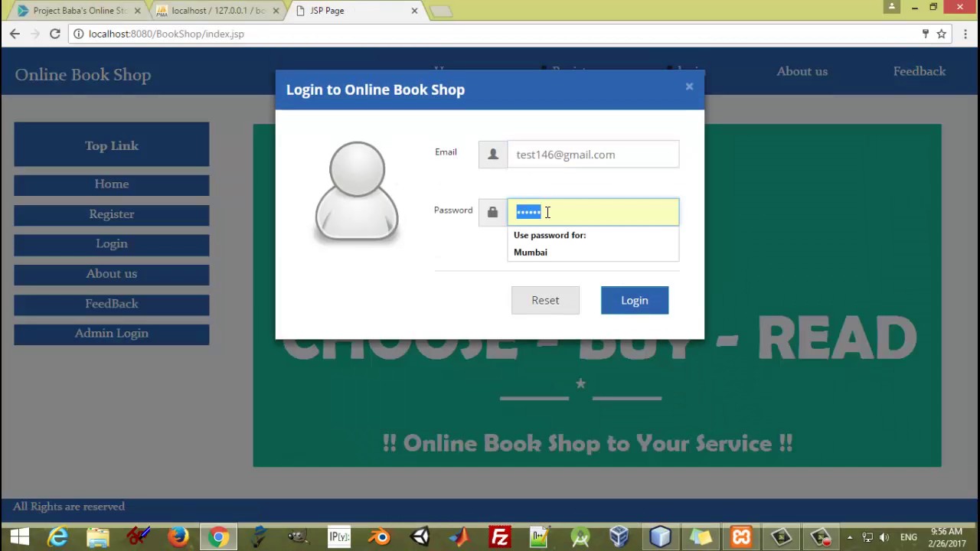
Task: Click the Top Link sidebar header
Action: [112, 145]
